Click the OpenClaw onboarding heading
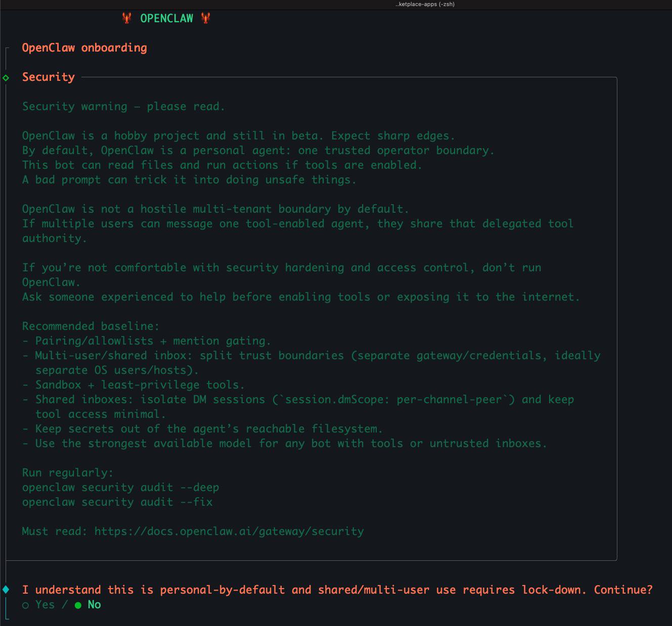Screen dimensions: 672x626 pyautogui.click(x=84, y=47)
